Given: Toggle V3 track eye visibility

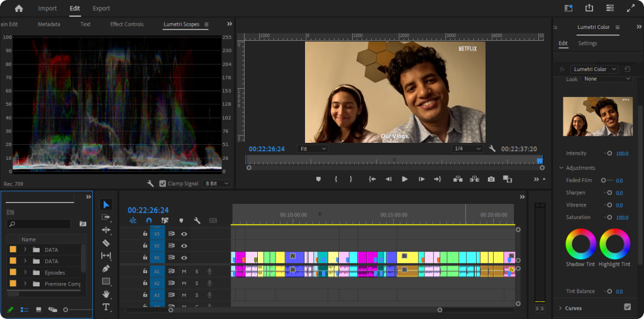Looking at the screenshot, I should (x=184, y=234).
